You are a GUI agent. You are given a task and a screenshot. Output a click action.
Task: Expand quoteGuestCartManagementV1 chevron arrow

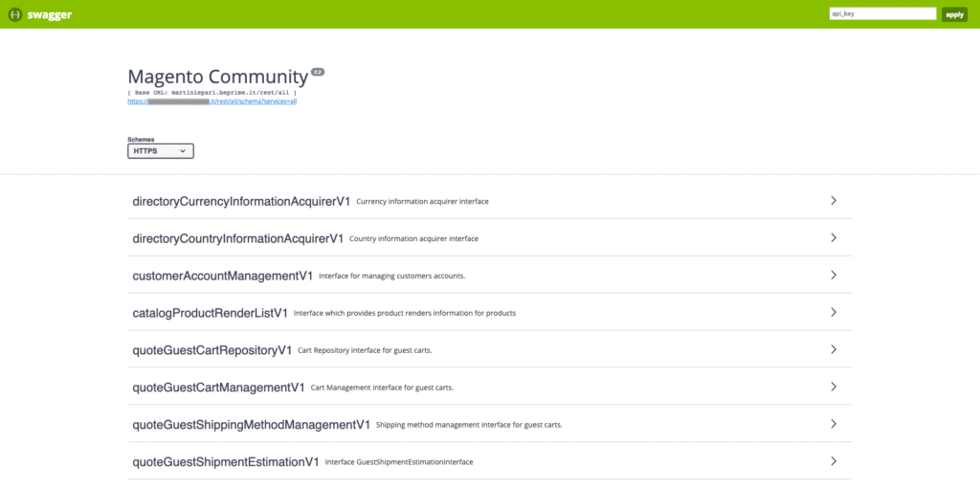tap(834, 387)
